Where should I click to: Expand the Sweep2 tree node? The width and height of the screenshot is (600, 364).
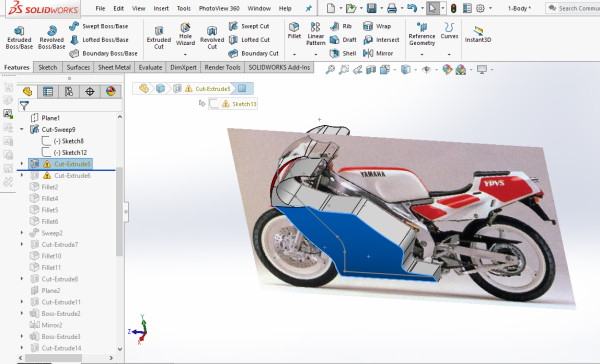click(x=22, y=233)
